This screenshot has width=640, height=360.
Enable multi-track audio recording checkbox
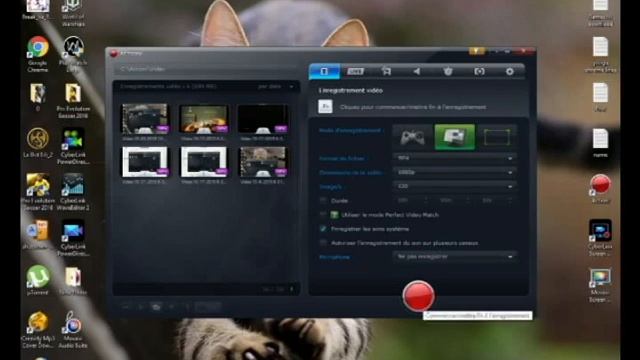(x=323, y=243)
